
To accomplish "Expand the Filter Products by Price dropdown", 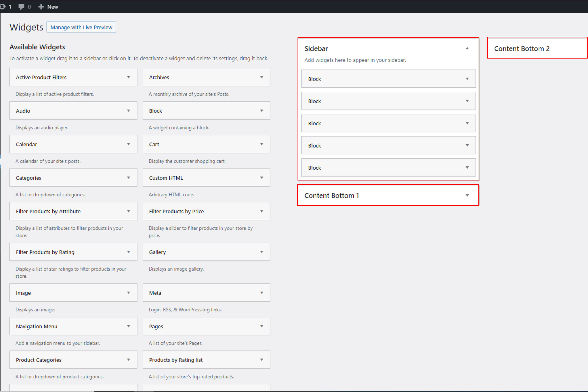I will click(x=262, y=211).
